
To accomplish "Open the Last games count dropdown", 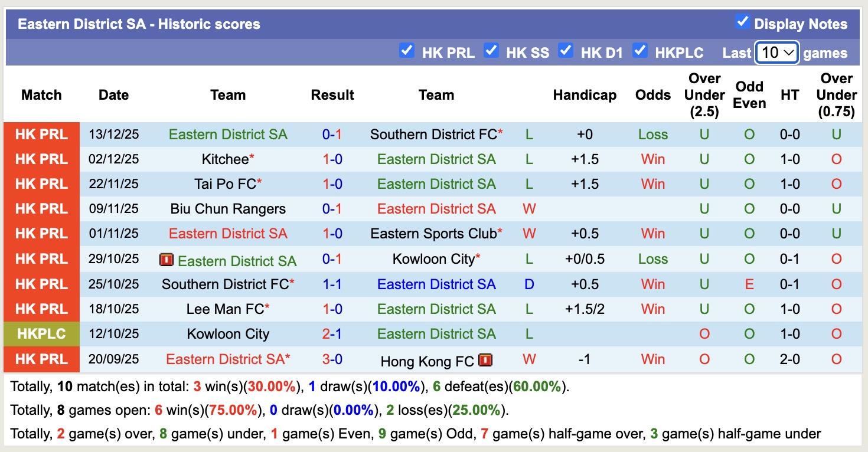I will click(x=776, y=53).
